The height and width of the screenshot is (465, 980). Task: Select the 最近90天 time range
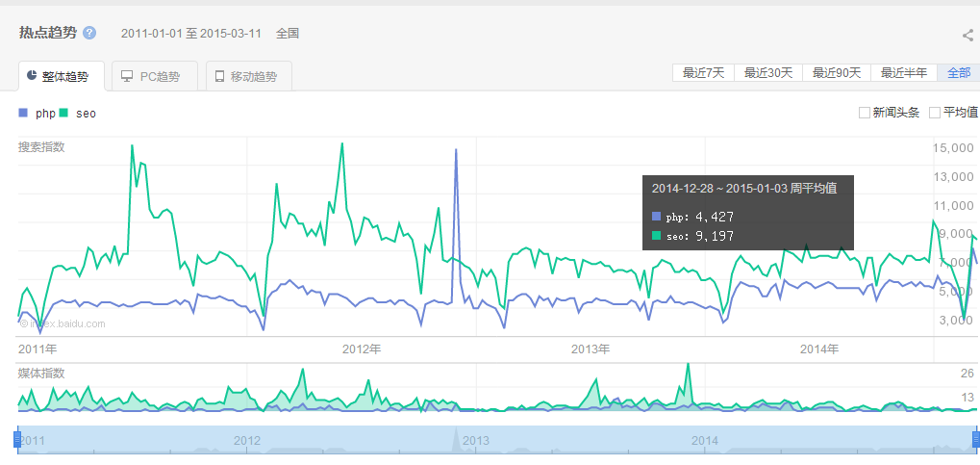click(837, 72)
